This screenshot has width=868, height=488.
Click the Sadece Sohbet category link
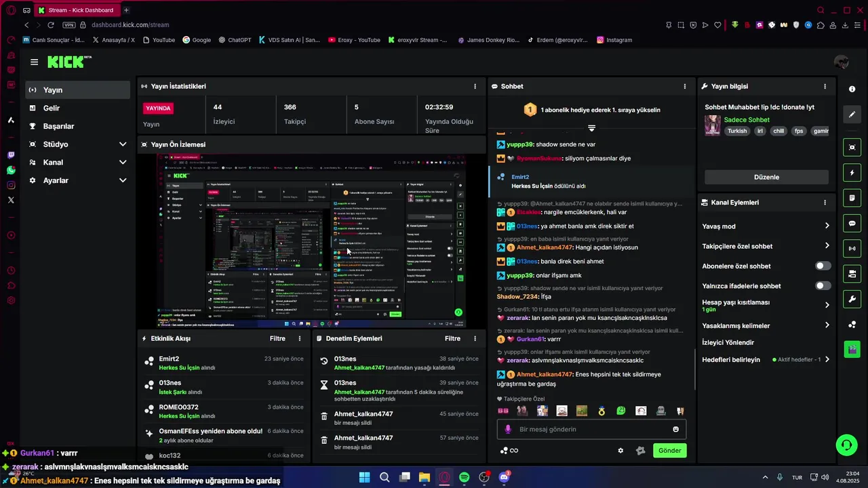pyautogui.click(x=747, y=120)
